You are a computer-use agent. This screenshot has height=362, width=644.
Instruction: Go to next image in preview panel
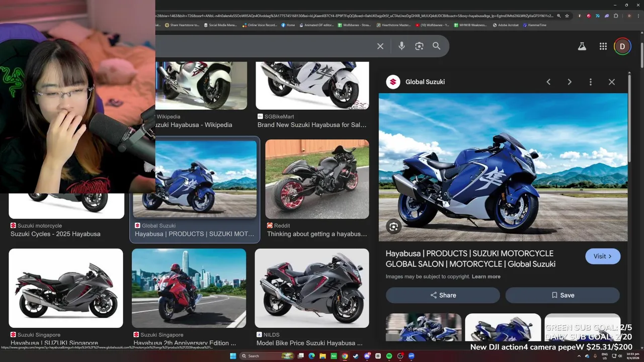(x=570, y=82)
